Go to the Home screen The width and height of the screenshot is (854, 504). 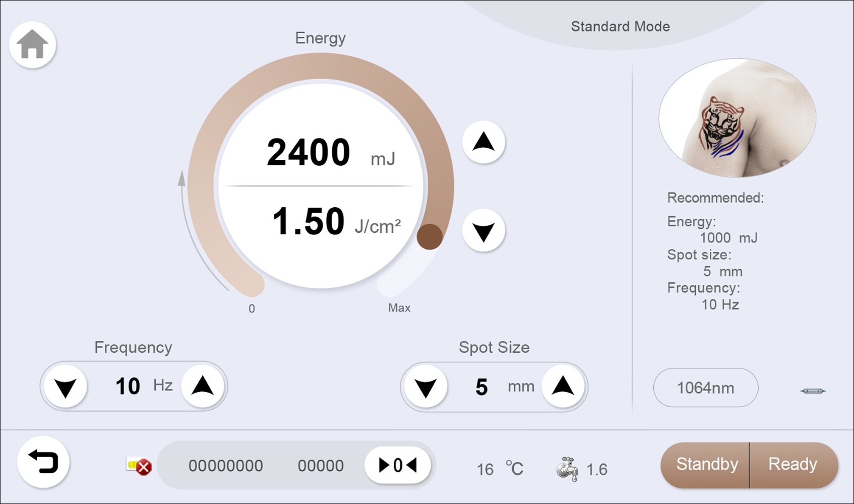pyautogui.click(x=33, y=45)
